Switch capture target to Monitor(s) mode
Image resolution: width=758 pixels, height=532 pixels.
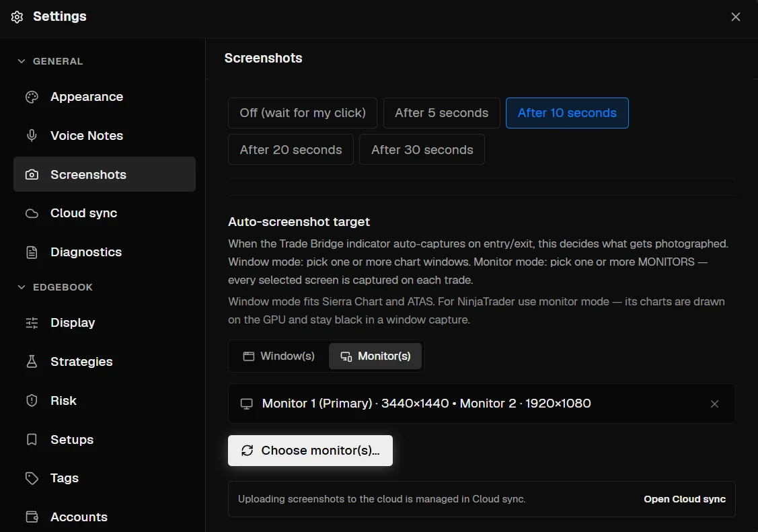[375, 356]
